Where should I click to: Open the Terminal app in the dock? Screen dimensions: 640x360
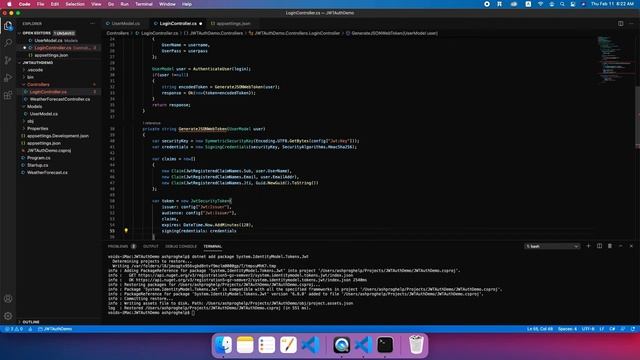click(x=385, y=345)
